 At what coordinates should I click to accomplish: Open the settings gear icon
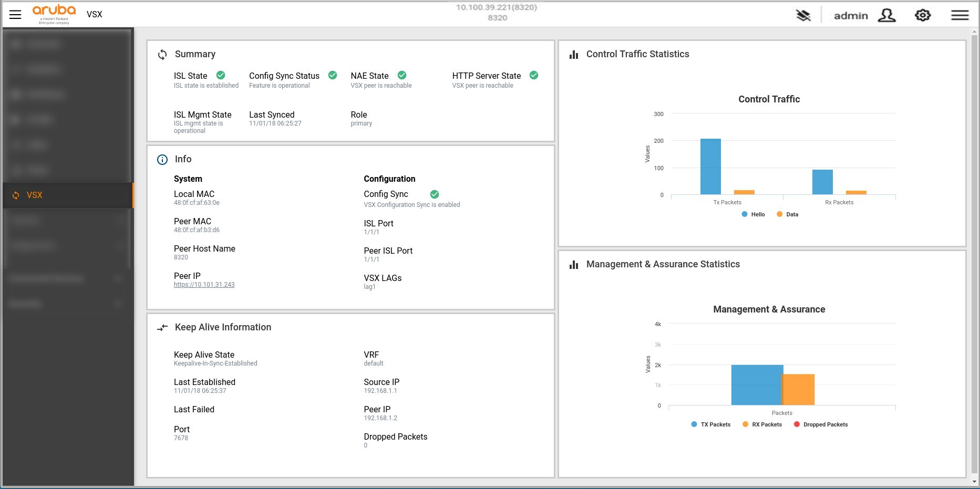coord(923,15)
